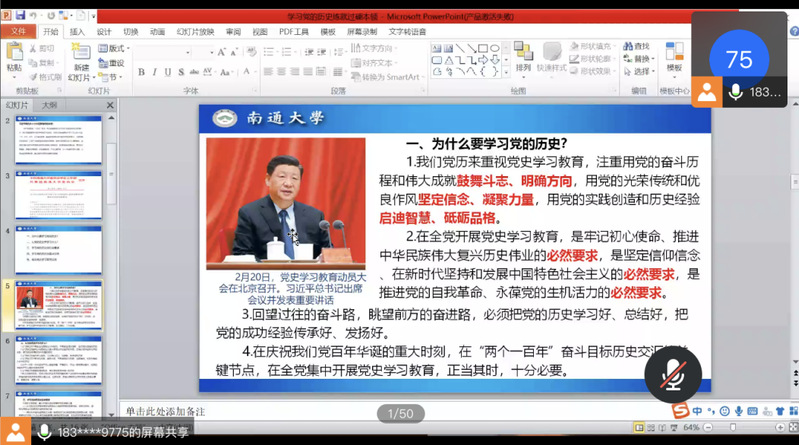
Task: Unmute the microphone using crossed-out mic button
Action: pyautogui.click(x=666, y=374)
